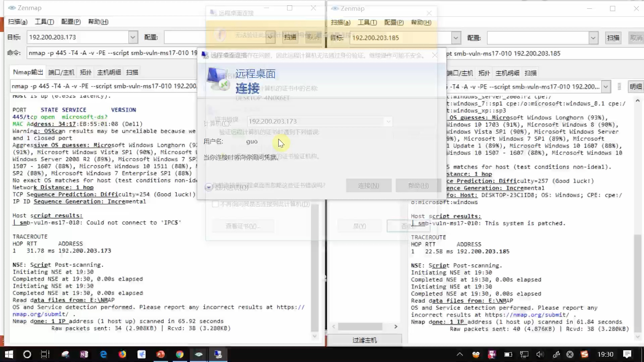Open the Windows Start menu
This screenshot has height=362, width=644.
(9, 354)
